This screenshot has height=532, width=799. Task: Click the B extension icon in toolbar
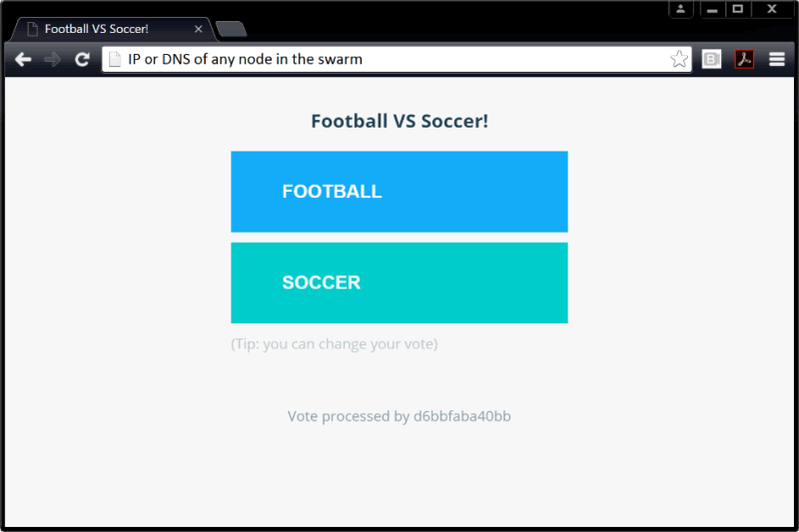pyautogui.click(x=711, y=60)
